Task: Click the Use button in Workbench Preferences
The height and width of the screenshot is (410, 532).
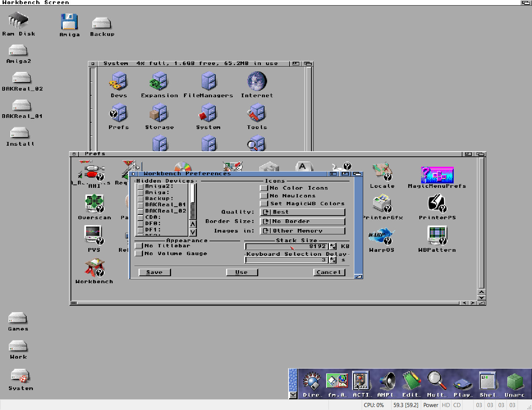Action: (242, 272)
